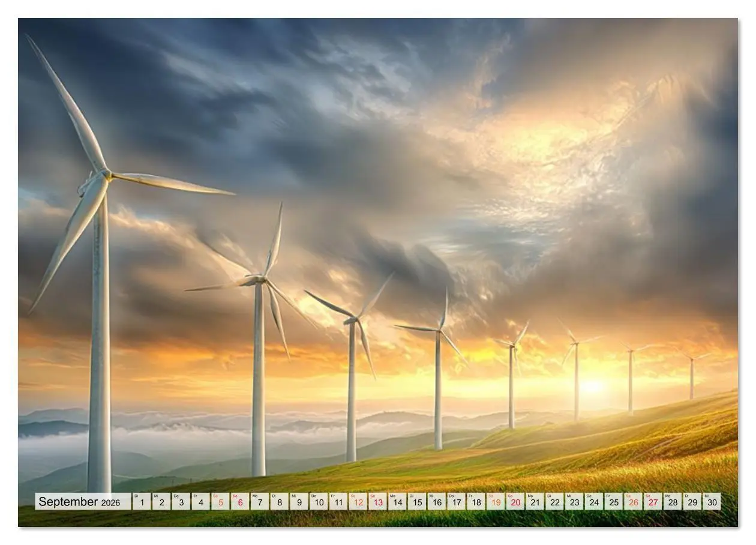Select day 23 in the calendar strip

tap(574, 502)
